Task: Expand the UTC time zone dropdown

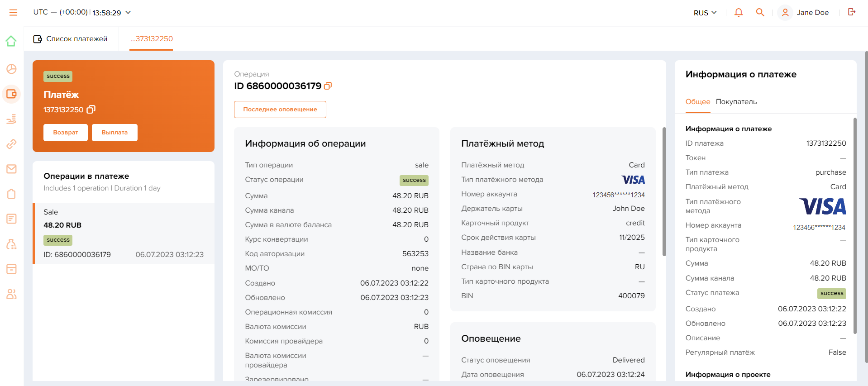Action: tap(82, 12)
